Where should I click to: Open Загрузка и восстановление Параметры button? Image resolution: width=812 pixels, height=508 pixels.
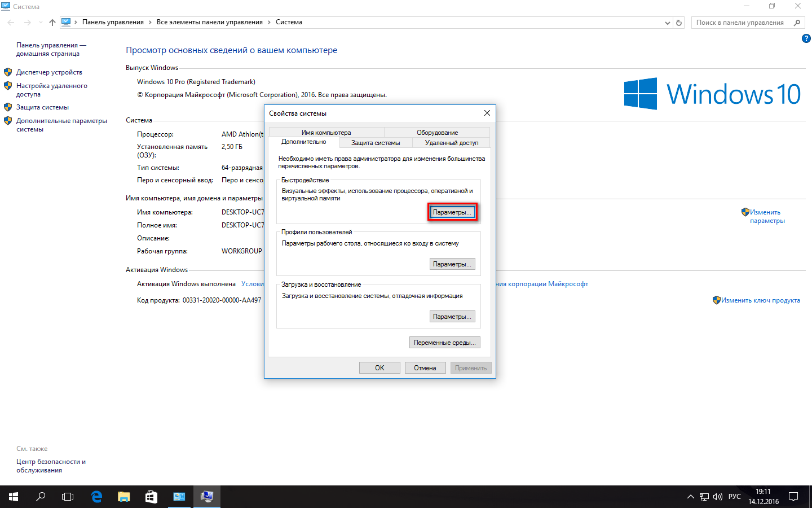pyautogui.click(x=452, y=317)
